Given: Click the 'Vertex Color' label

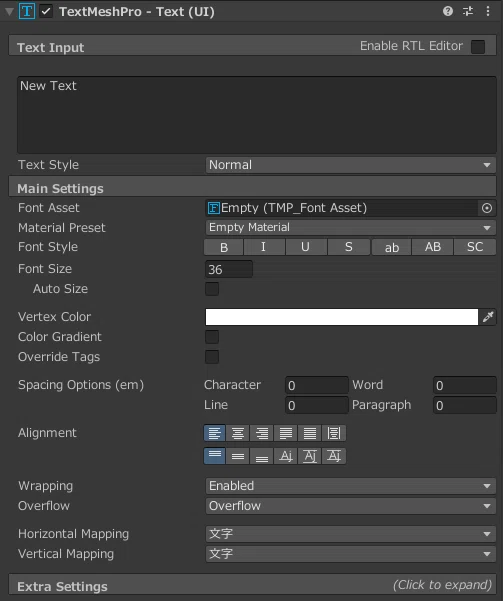Looking at the screenshot, I should pos(54,317).
